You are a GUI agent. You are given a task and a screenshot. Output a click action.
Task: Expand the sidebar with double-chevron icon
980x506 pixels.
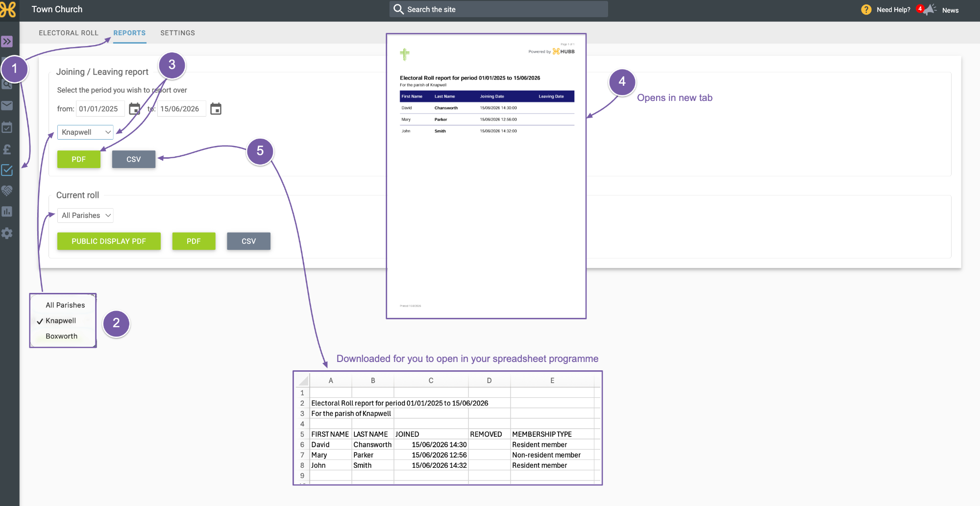click(7, 42)
